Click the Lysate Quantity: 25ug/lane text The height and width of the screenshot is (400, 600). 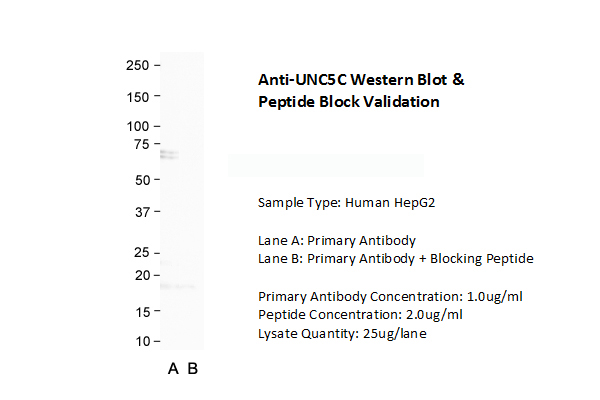point(342,334)
